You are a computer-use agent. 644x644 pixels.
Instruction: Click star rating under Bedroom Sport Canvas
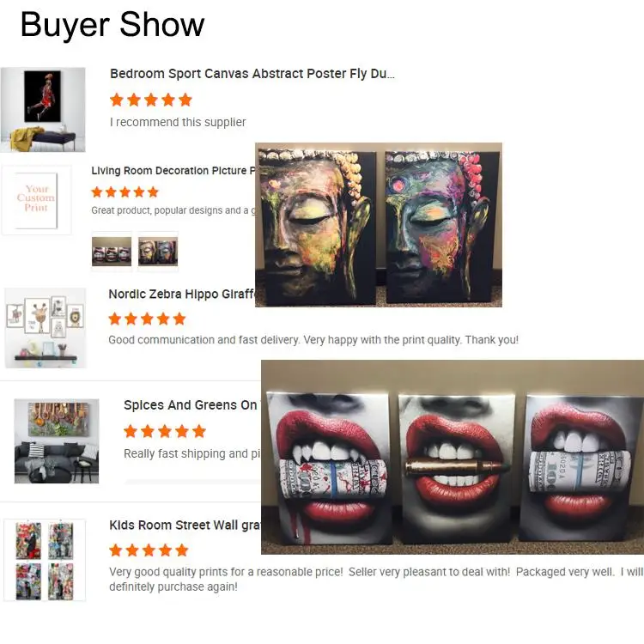pyautogui.click(x=151, y=100)
